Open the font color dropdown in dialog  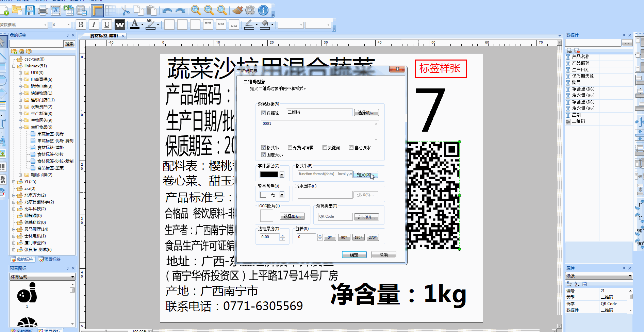click(282, 175)
